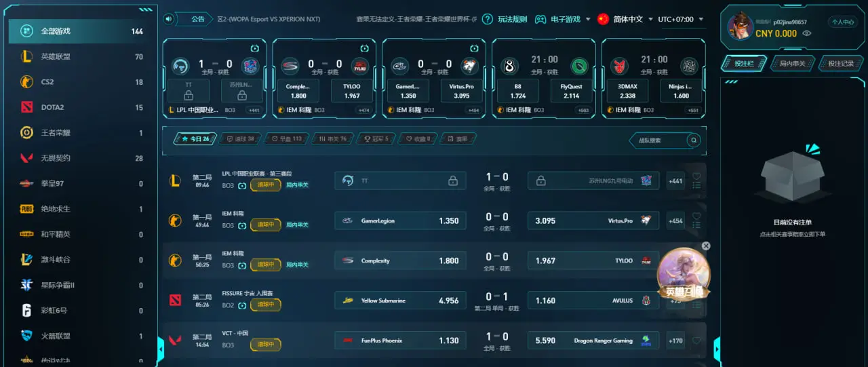Click the 彩虹6号 Rainbow Six icon
The width and height of the screenshot is (868, 367).
coord(26,311)
